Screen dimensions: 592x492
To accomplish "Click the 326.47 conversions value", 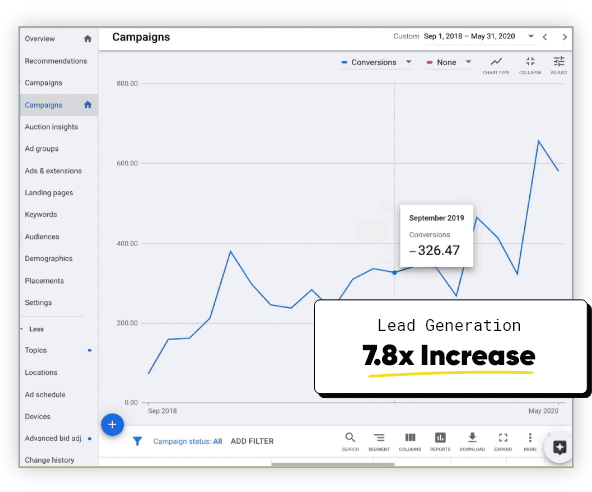I will pyautogui.click(x=439, y=250).
